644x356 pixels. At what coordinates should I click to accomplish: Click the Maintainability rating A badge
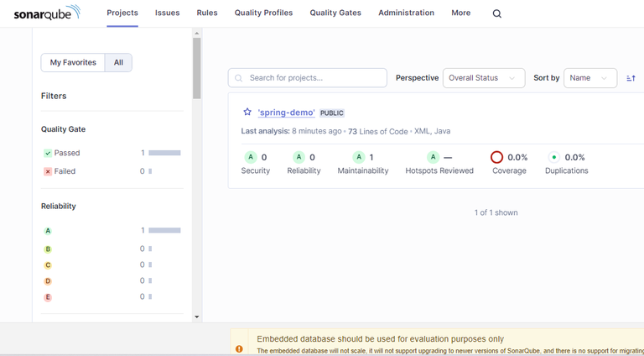click(359, 157)
